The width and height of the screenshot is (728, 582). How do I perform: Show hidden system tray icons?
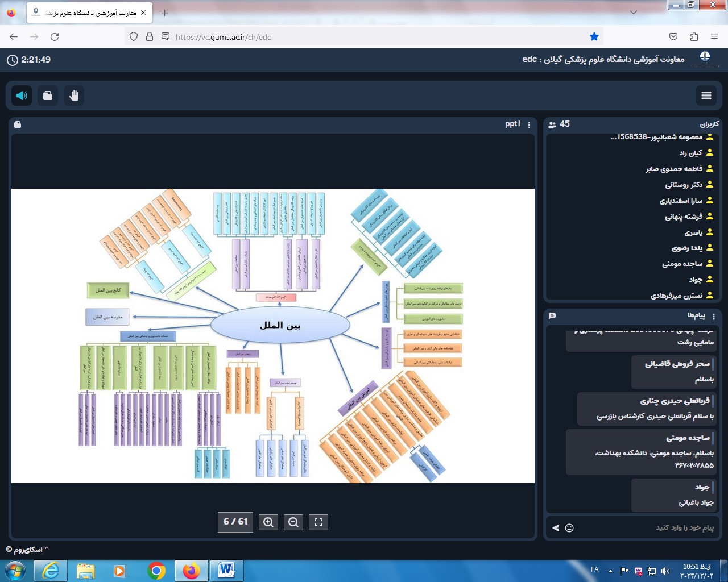[610, 570]
